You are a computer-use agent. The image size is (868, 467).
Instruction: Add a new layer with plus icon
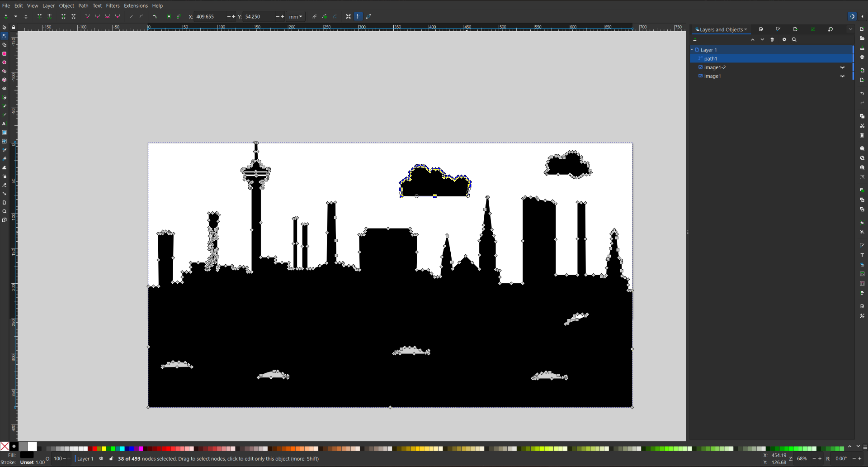coord(695,40)
